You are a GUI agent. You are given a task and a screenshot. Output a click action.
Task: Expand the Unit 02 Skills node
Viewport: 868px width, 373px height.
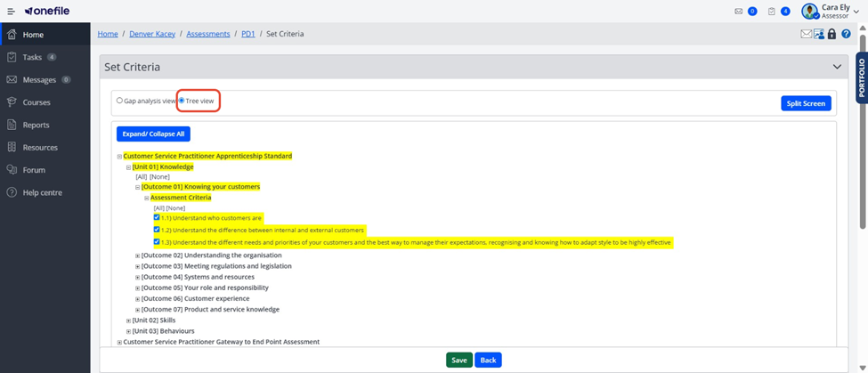click(129, 320)
